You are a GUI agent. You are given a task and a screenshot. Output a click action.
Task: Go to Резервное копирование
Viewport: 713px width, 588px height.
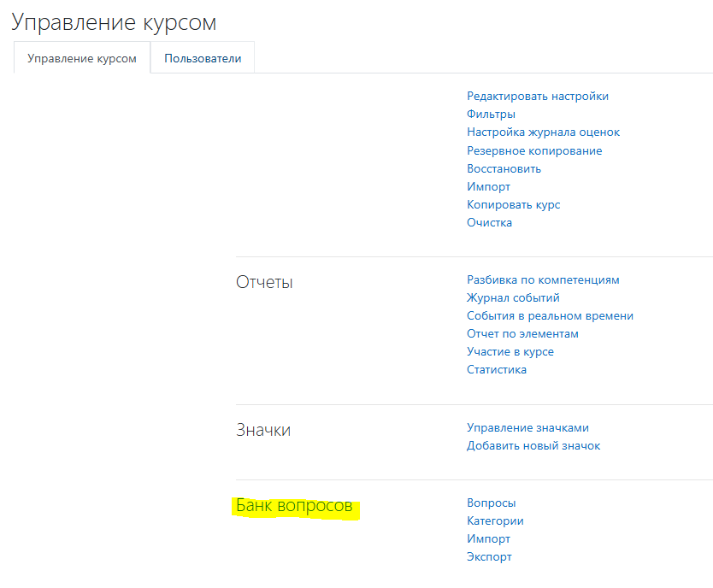[x=534, y=151]
